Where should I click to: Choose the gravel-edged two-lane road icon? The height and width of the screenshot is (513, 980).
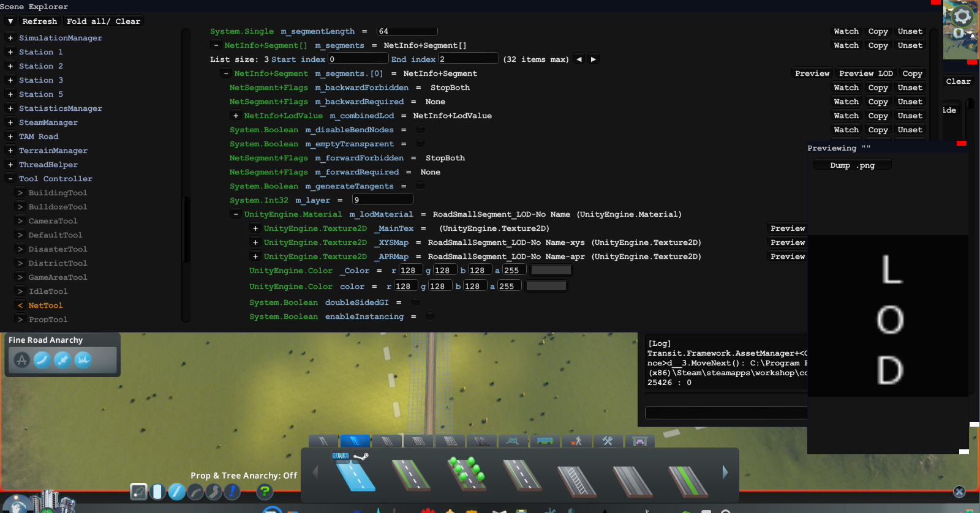[x=522, y=475]
